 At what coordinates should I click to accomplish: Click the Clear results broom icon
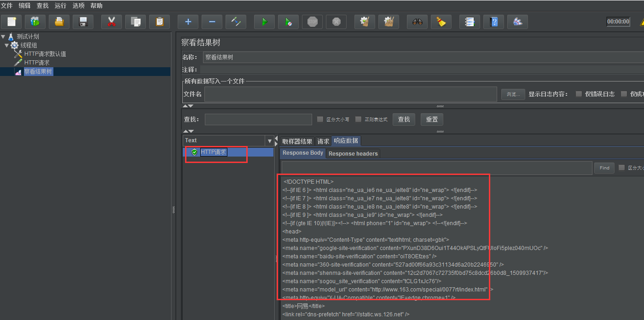[x=365, y=22]
